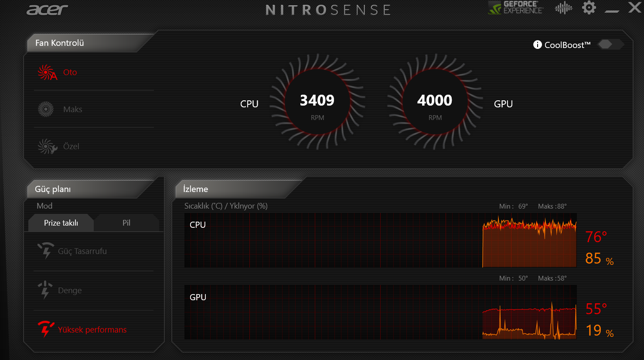Switch to the Prize takılı tab

(61, 223)
